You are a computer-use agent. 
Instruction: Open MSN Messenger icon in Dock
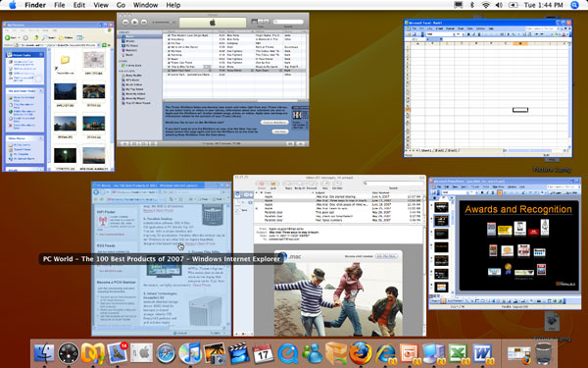point(312,353)
